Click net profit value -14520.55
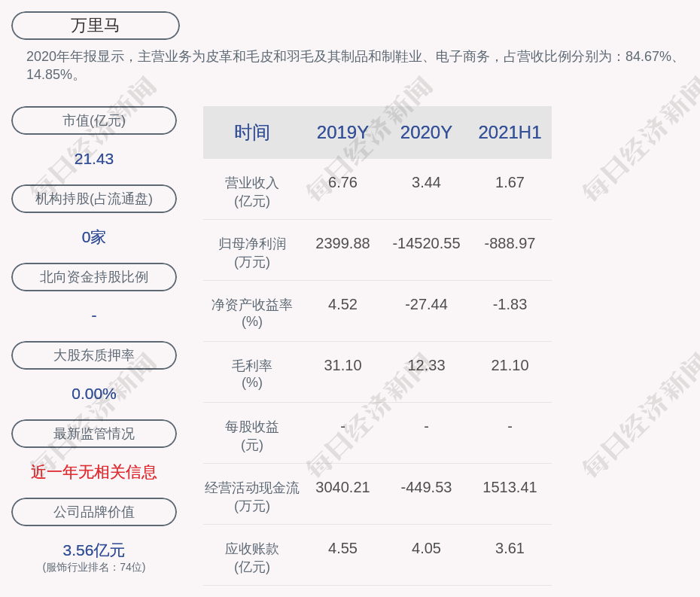Viewport: 700px width, 597px height. [426, 243]
